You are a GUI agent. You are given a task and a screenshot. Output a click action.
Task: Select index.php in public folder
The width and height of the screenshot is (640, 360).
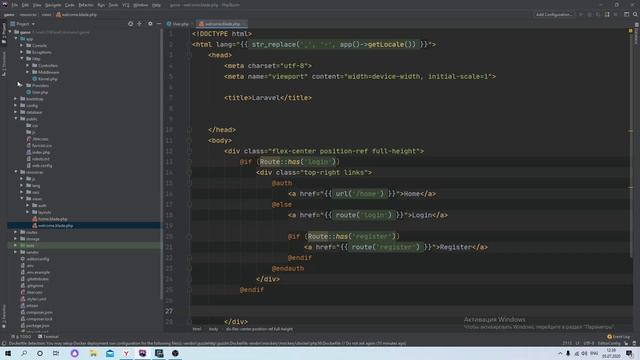tap(38, 152)
